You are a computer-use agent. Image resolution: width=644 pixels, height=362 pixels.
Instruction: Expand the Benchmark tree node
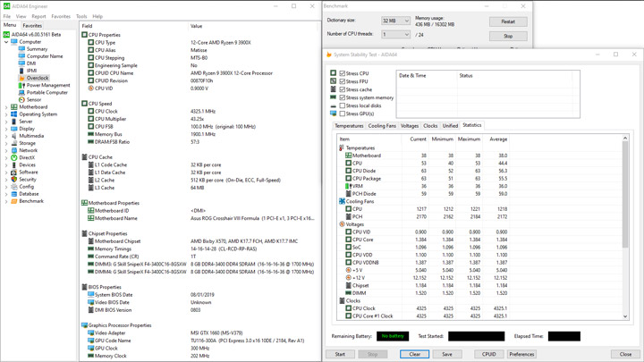coord(6,201)
